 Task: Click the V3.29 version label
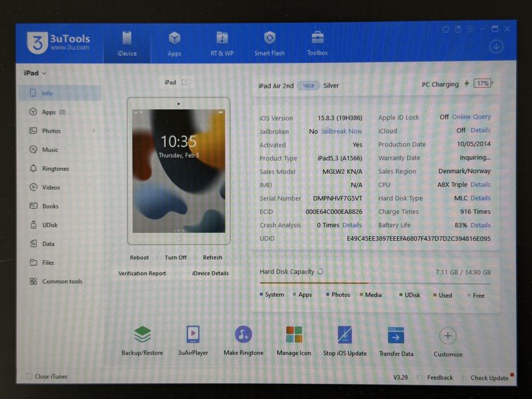(x=400, y=377)
